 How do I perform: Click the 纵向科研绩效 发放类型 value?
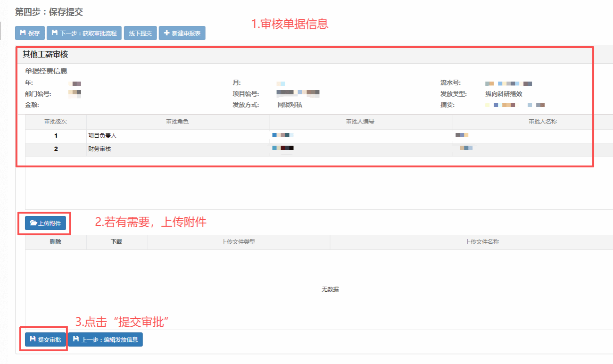tap(504, 94)
